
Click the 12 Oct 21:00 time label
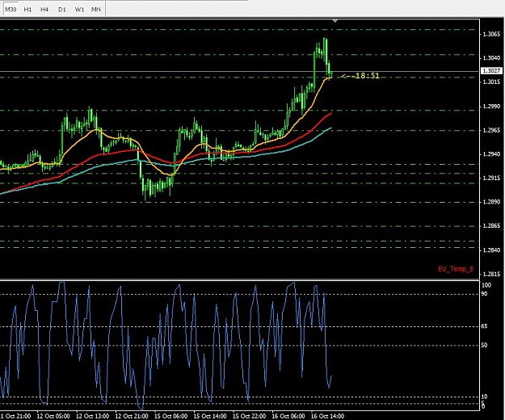pos(132,416)
